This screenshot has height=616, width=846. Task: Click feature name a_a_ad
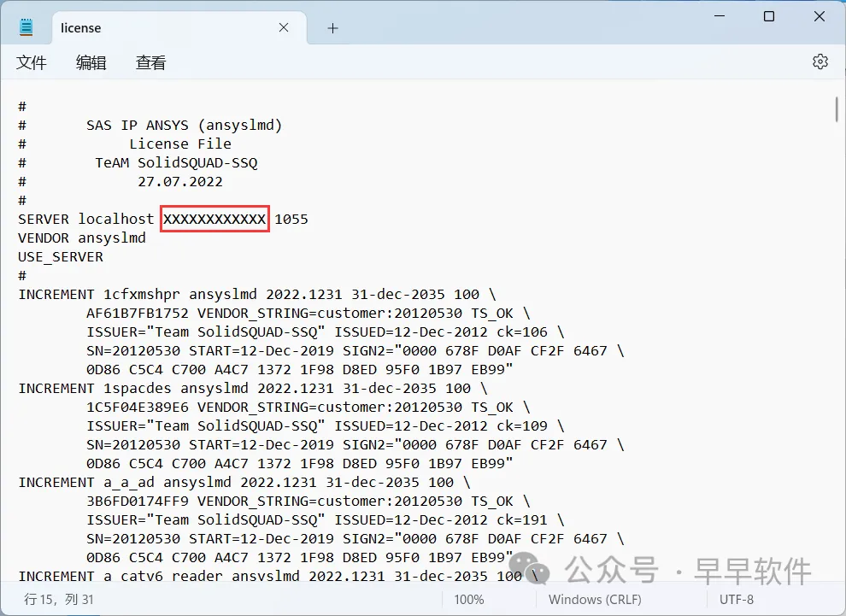pyautogui.click(x=129, y=482)
